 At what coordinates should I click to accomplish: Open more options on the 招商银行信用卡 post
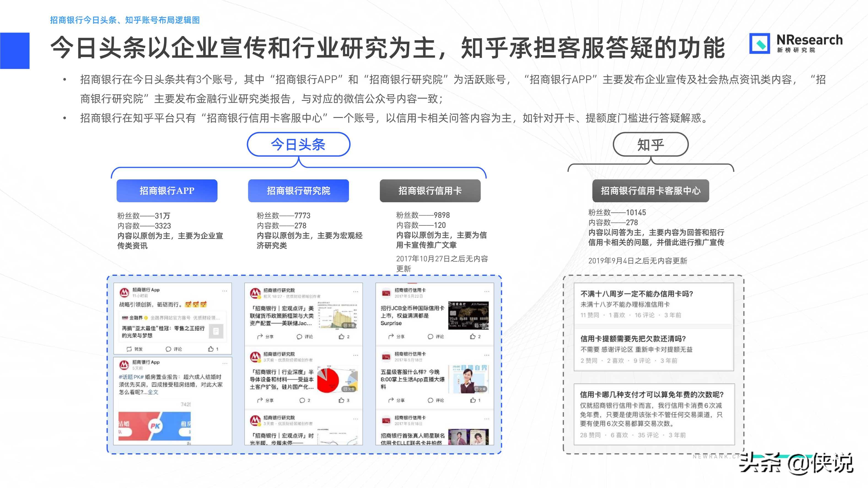tap(487, 292)
